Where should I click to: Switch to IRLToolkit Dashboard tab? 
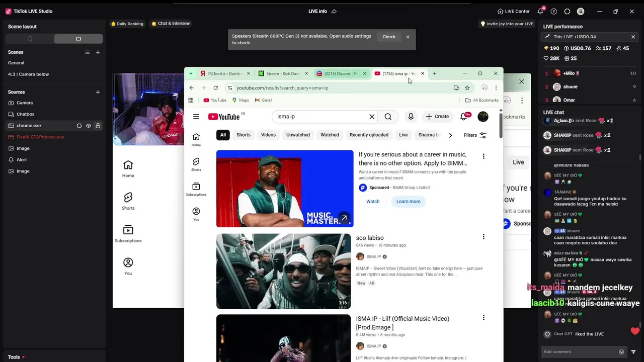click(225, 73)
